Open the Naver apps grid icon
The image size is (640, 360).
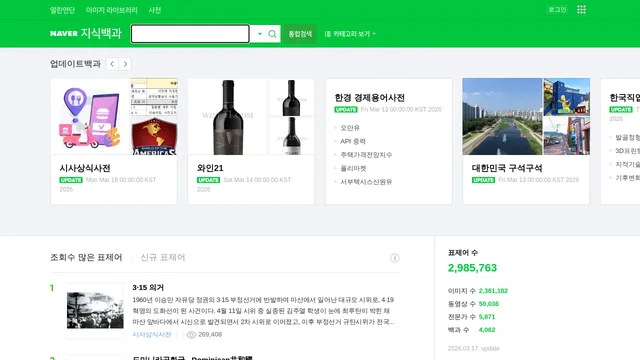[x=582, y=10]
